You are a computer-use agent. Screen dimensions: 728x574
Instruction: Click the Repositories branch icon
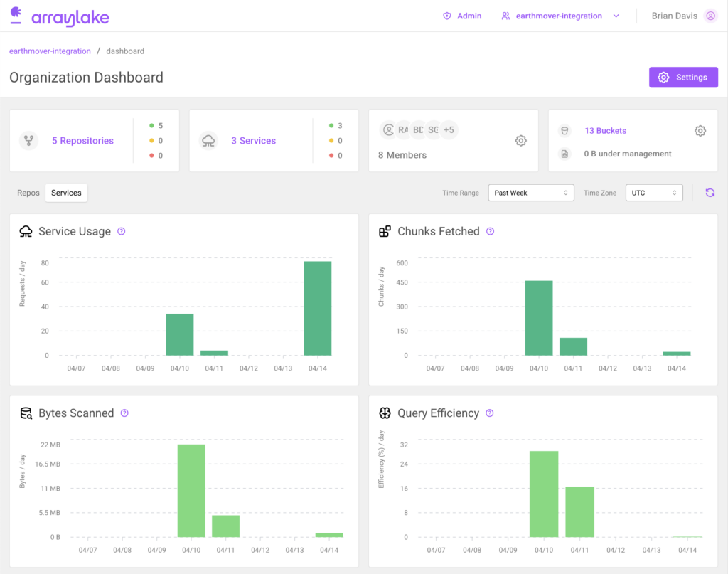click(28, 140)
